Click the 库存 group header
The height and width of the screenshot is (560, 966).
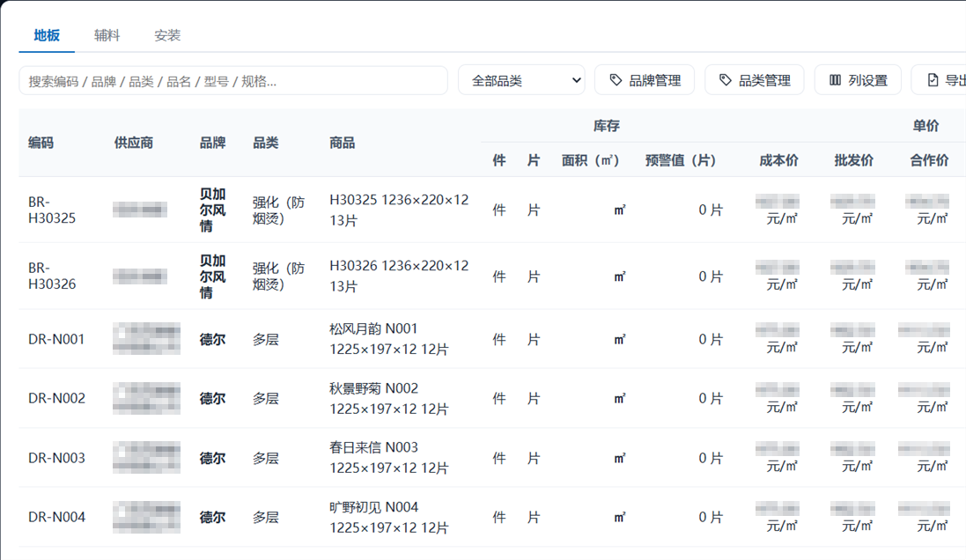[606, 126]
